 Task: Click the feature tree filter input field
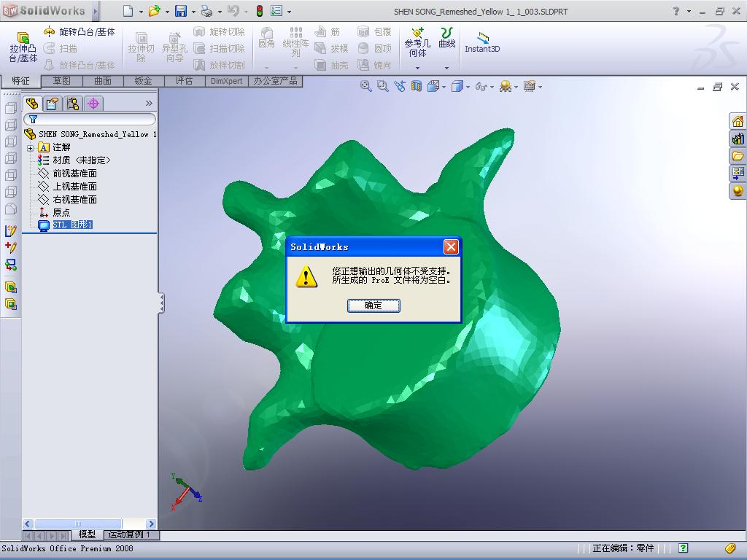(x=90, y=119)
